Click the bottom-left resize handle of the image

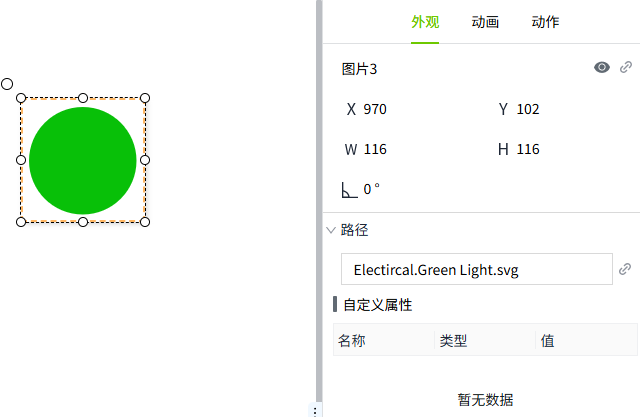pos(21,222)
